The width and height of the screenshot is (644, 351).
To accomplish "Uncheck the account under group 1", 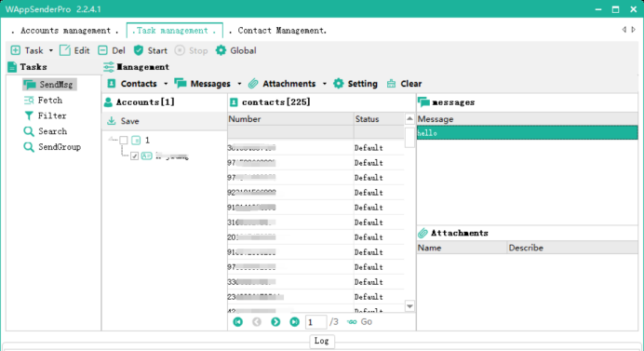I will point(134,156).
